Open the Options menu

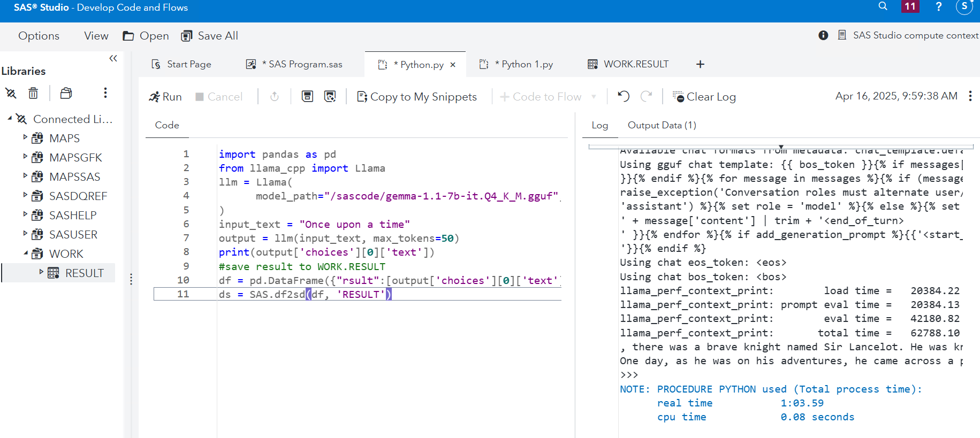click(39, 36)
